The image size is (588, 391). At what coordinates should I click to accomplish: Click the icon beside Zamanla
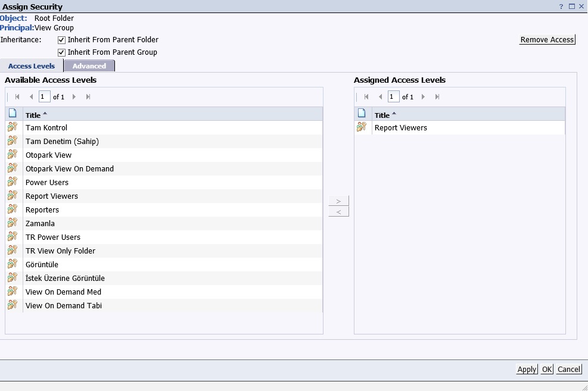13,223
